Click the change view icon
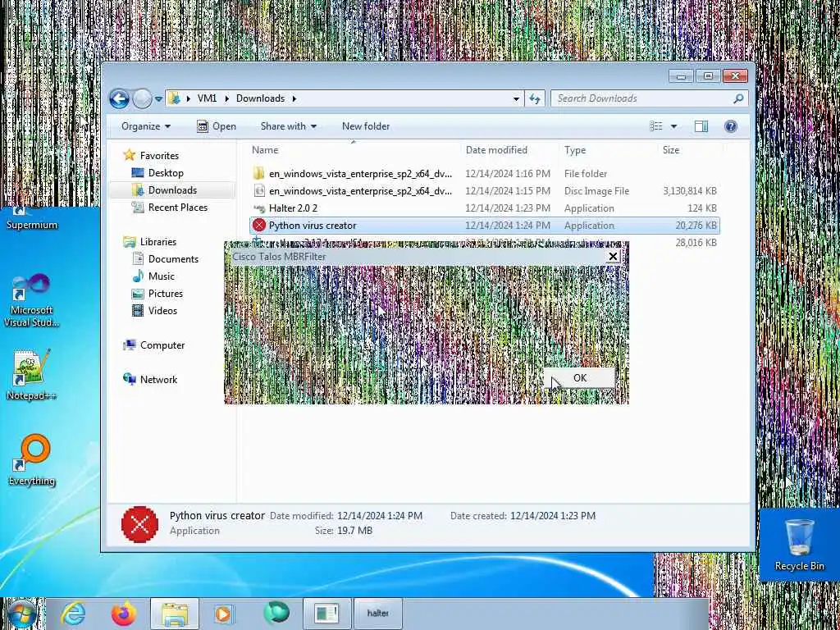Screen dimensions: 840x630 tap(656, 126)
